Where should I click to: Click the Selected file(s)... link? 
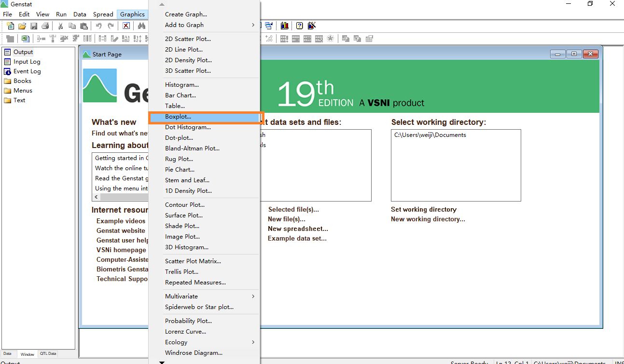pyautogui.click(x=293, y=210)
